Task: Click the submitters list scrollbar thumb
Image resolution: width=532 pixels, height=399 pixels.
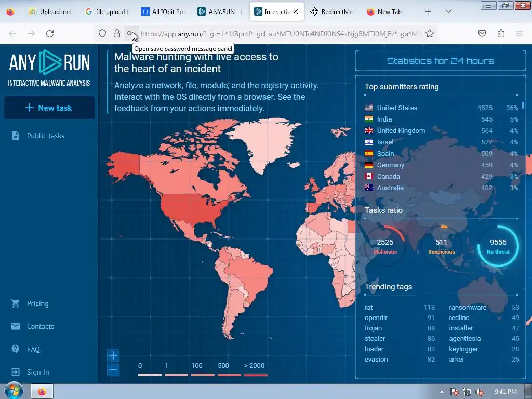Action: tap(523, 105)
